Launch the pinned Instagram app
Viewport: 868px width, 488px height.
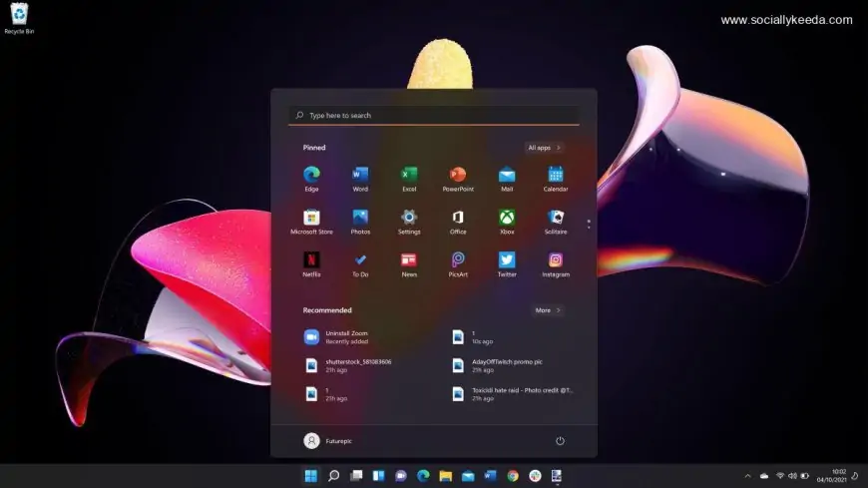tap(556, 264)
